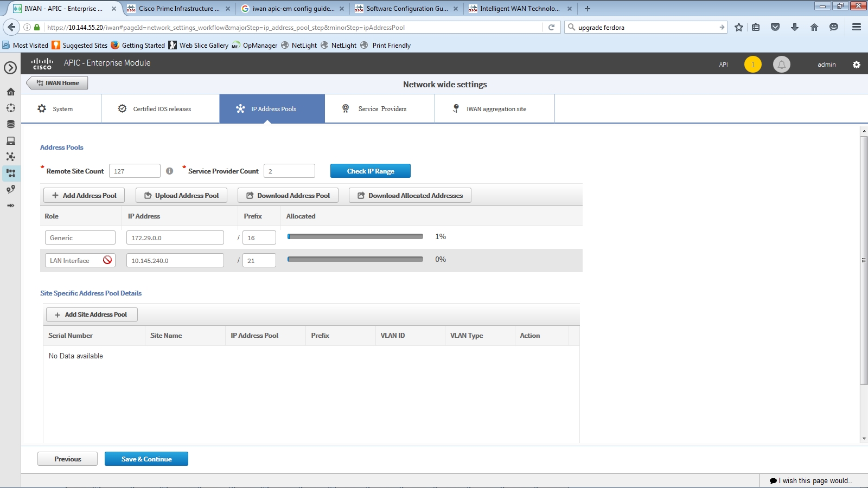868x488 pixels.
Task: Click the browser back button
Action: click(12, 27)
